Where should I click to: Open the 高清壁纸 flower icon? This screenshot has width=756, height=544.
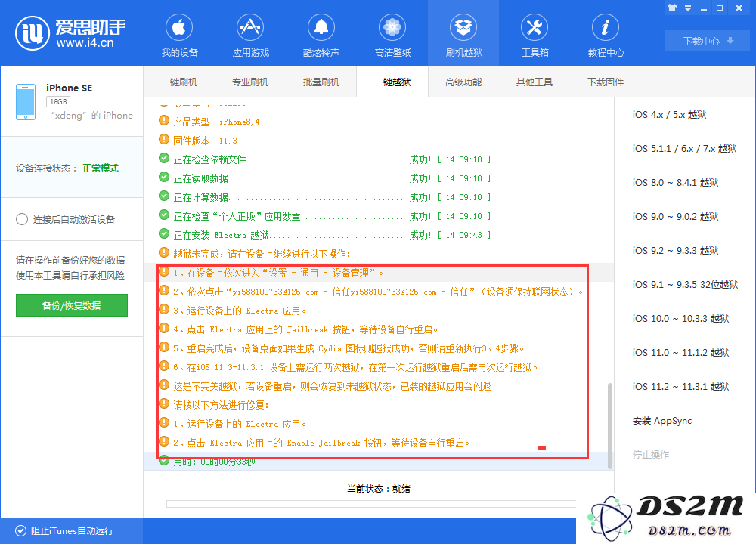pos(392,27)
